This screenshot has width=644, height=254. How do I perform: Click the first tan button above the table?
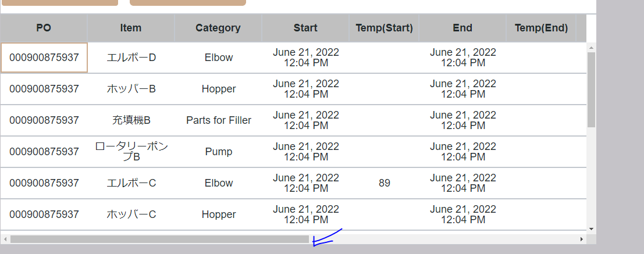[61, 2]
